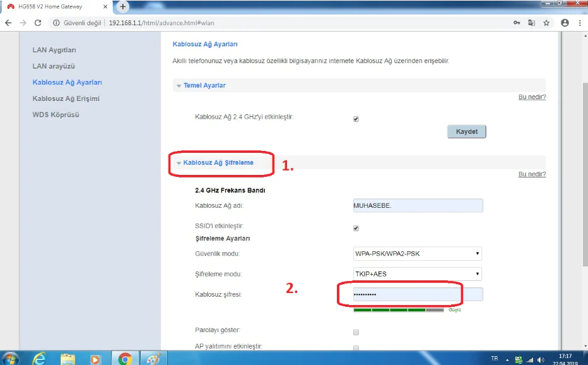
Task: Select Kablosuz Ağ Ayarları in sidebar
Action: tap(67, 82)
